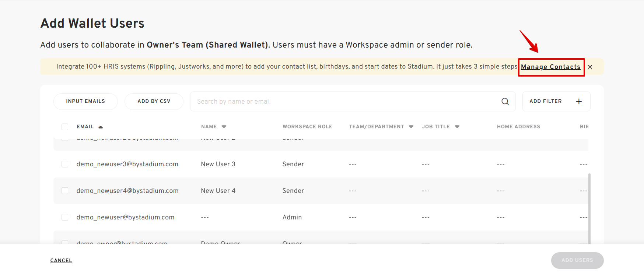Click the search magnifier icon
Screen dimensions: 644x274
pyautogui.click(x=505, y=101)
